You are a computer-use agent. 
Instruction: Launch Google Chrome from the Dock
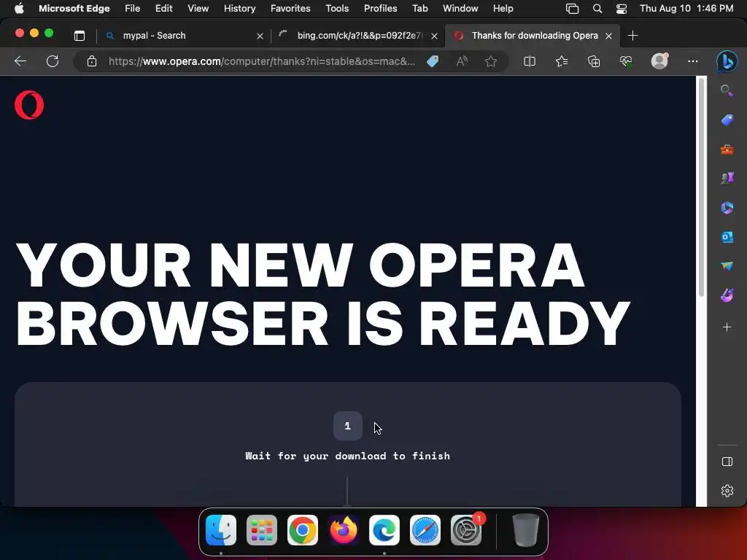pos(303,530)
